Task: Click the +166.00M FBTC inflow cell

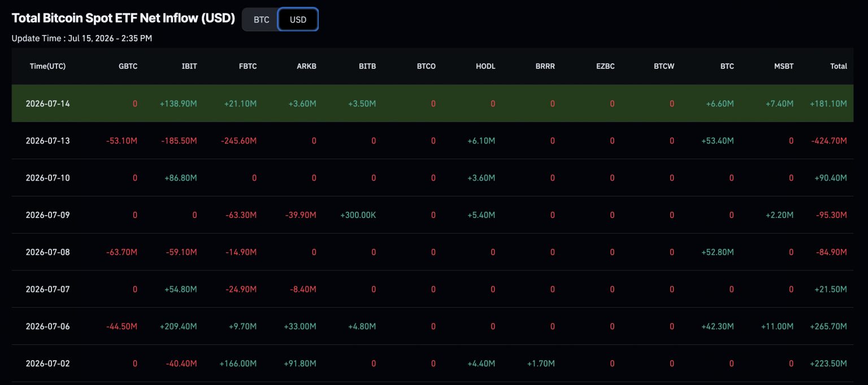Action: click(238, 364)
